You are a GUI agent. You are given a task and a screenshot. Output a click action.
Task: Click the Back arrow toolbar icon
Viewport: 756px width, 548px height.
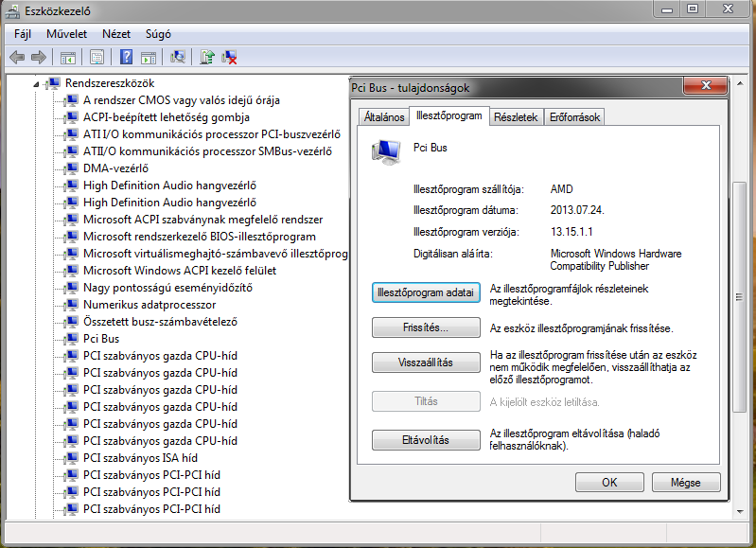click(x=17, y=58)
